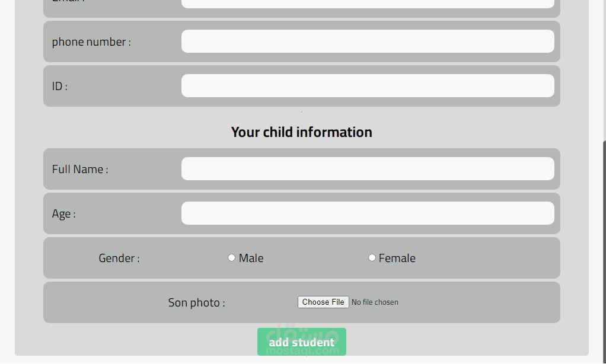Screen dimensions: 606x364
Task: Click the "No file chosen" text
Action: click(x=375, y=302)
